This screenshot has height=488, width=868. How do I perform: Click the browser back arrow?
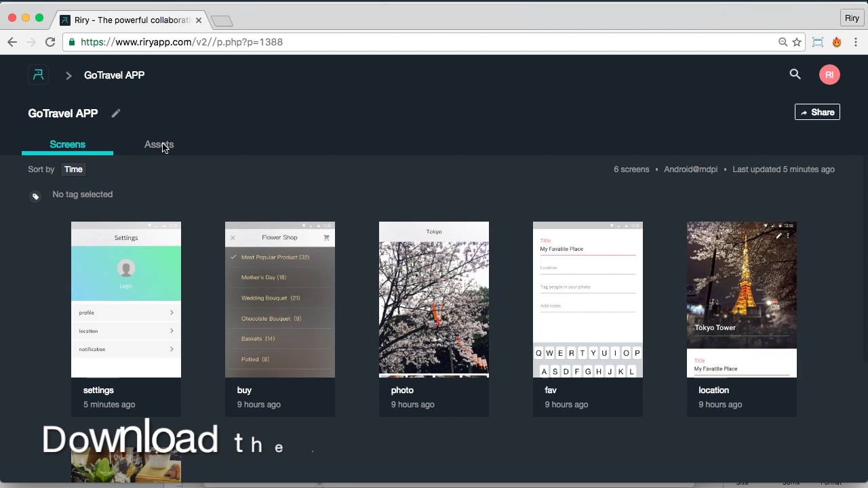point(12,42)
